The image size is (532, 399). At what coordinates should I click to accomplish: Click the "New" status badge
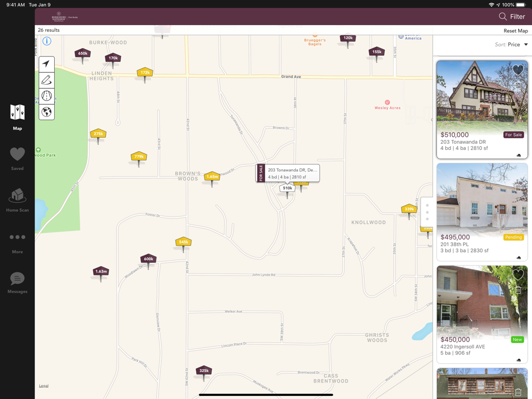coord(518,339)
